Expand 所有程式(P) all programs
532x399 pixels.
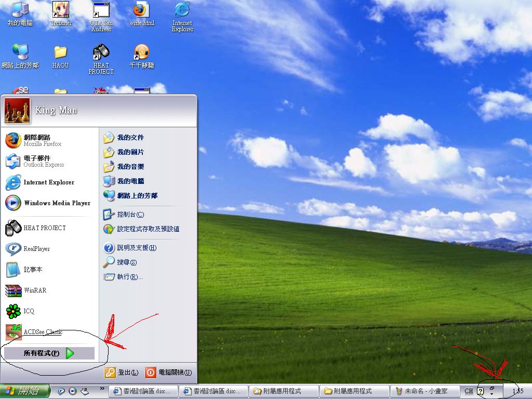[x=49, y=353]
